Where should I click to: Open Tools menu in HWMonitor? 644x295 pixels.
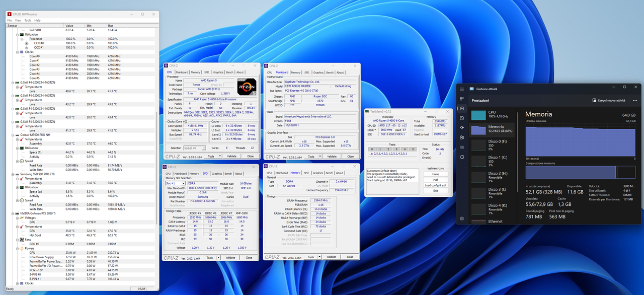[x=28, y=20]
